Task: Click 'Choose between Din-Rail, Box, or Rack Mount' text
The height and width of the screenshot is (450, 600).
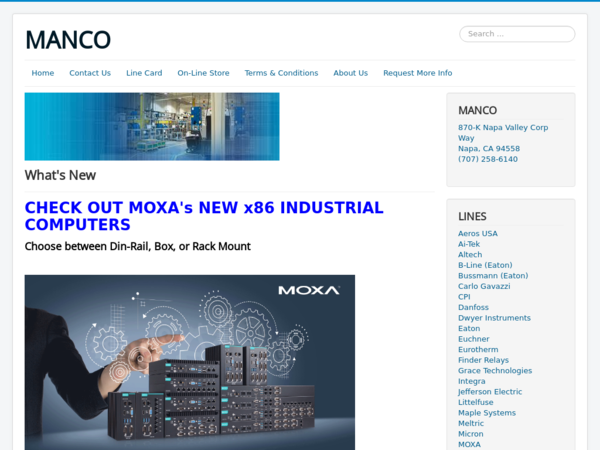Action: [138, 246]
